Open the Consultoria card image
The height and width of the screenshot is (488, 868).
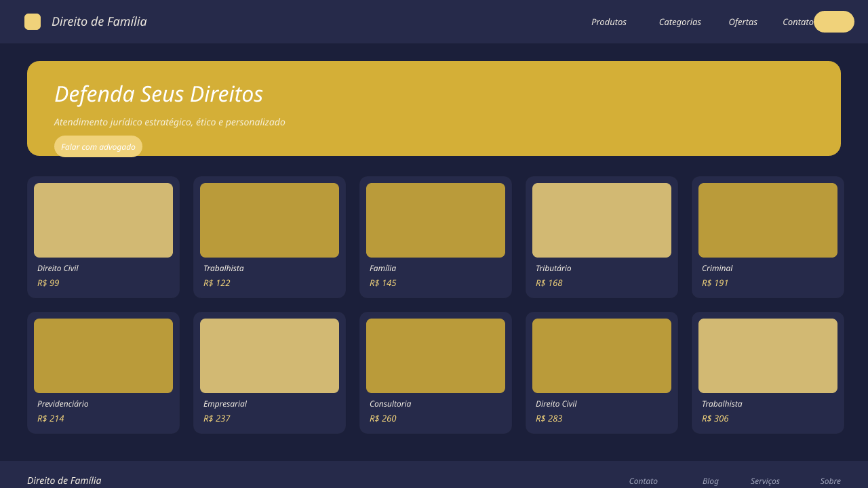[435, 356]
